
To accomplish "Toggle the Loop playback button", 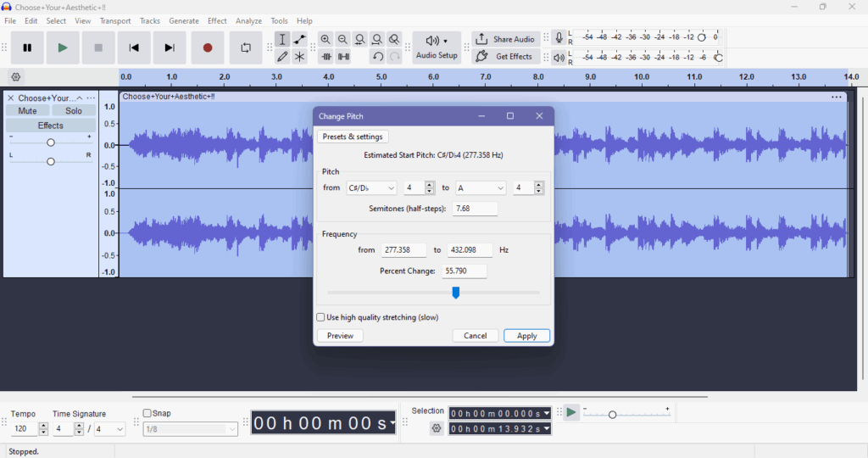I will tap(246, 48).
